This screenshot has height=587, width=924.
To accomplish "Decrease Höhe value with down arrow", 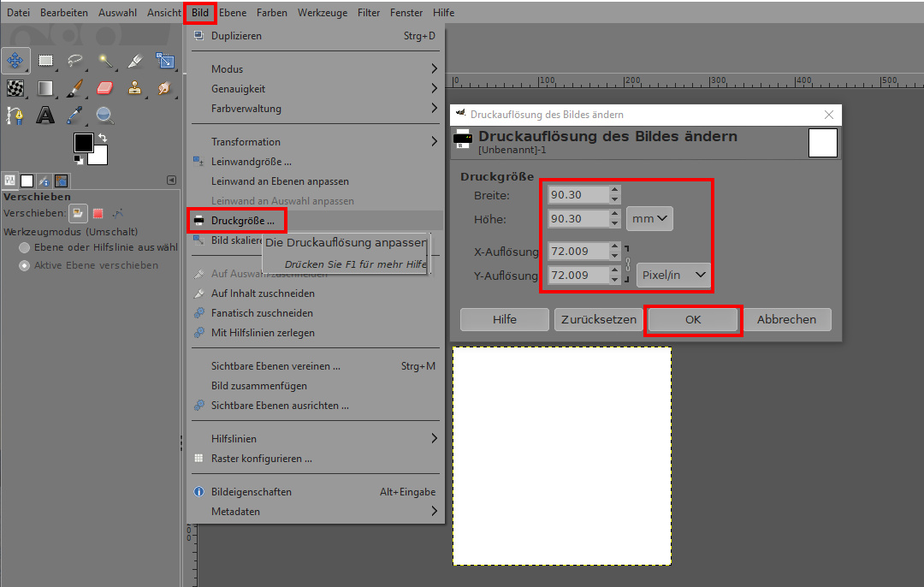I will (x=615, y=223).
